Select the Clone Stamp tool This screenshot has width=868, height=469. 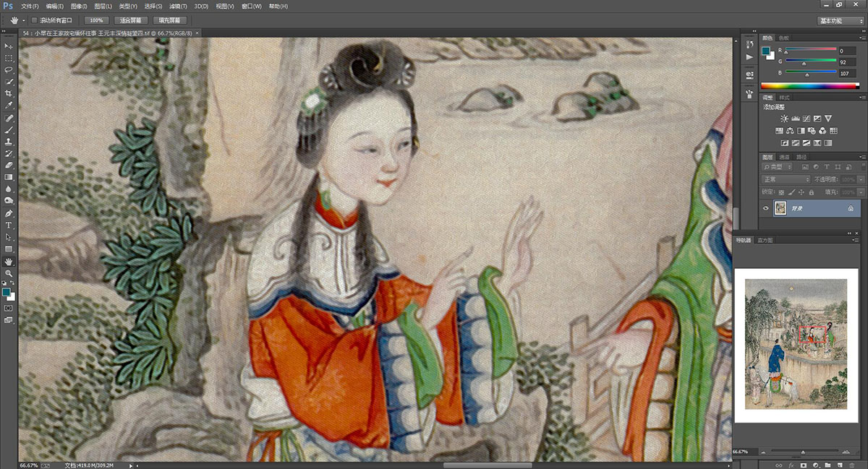(x=9, y=142)
